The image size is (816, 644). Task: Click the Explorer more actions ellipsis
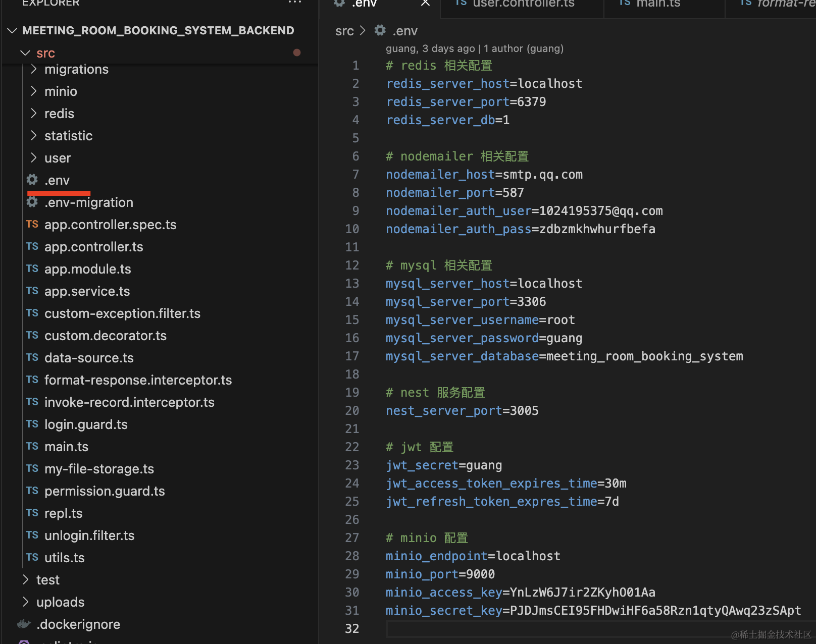pyautogui.click(x=295, y=3)
